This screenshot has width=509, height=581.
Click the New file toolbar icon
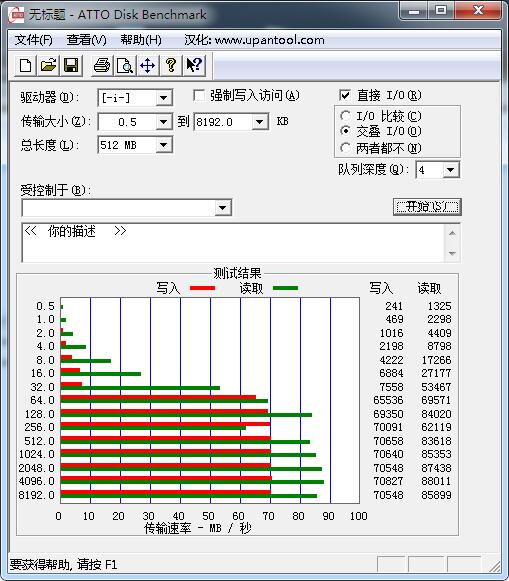tap(25, 66)
